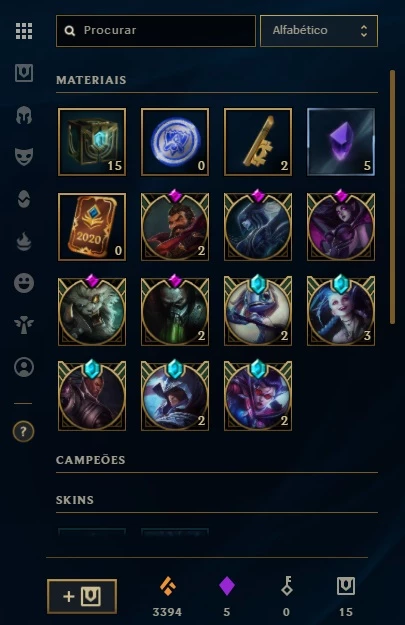405x625 pixels.
Task: Select the winged ward skins filter icon
Action: [x=24, y=325]
